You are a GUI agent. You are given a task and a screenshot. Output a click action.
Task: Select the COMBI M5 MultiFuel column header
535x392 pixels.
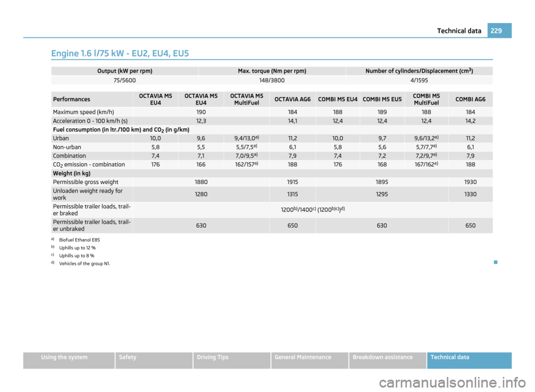point(426,99)
